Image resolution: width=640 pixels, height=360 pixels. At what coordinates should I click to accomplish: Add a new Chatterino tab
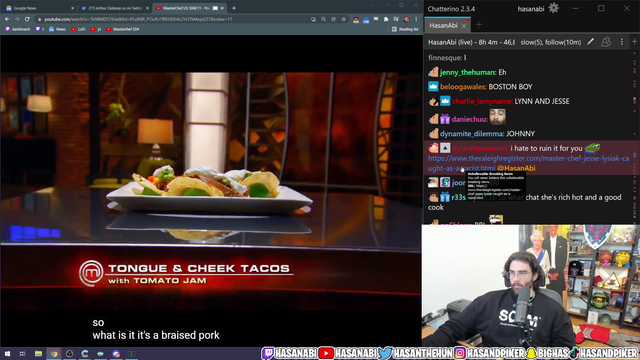[x=479, y=25]
